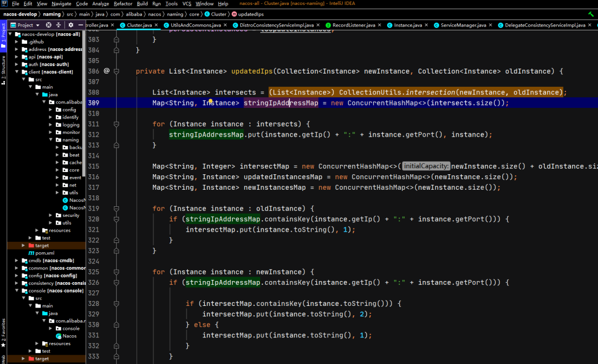Screen dimensions: 598x364
Task: Click the updatedIps method breadcrumb
Action: pyautogui.click(x=248, y=14)
